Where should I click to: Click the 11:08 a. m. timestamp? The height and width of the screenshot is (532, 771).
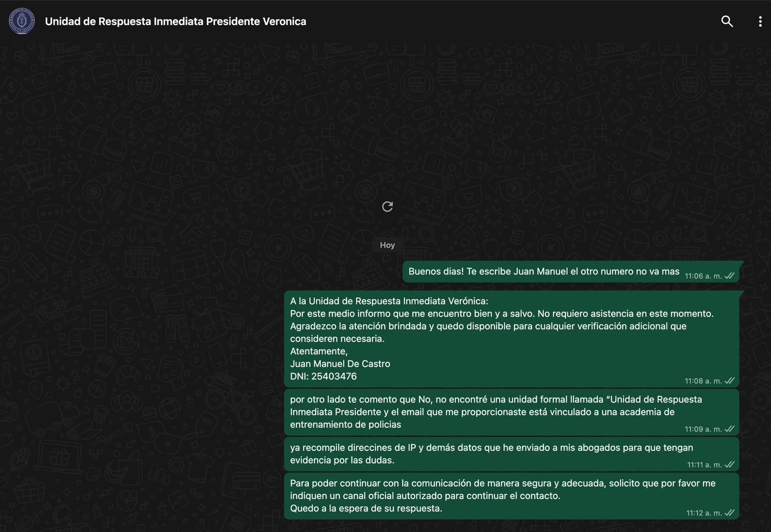click(703, 381)
